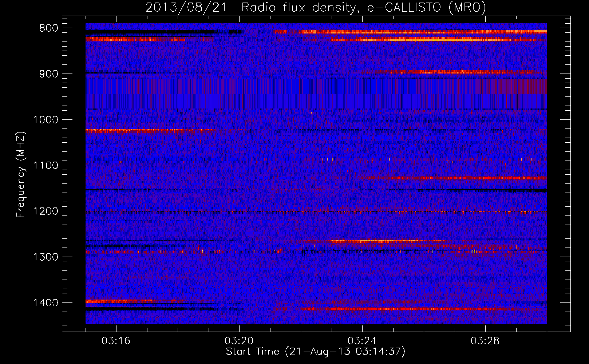
Task: Click the 03:16 time axis label
Action: [116, 341]
